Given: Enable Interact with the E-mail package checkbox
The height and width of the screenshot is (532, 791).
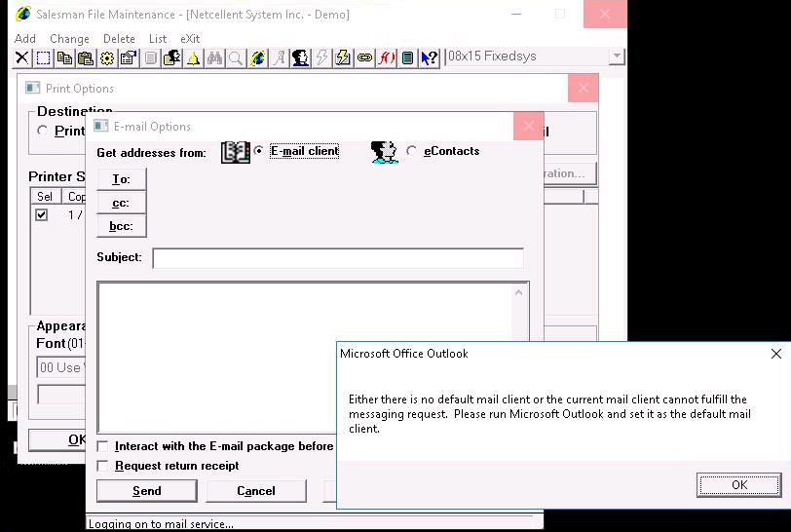Looking at the screenshot, I should point(102,446).
